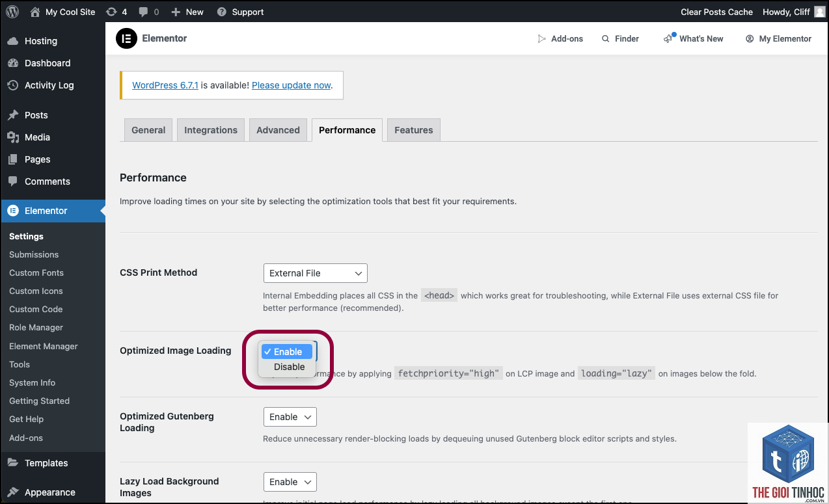
Task: Click the WordPress 6.7.1 link
Action: 165,85
